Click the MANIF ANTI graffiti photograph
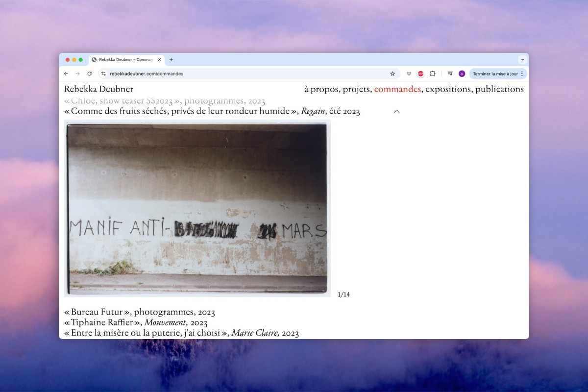 (x=197, y=208)
